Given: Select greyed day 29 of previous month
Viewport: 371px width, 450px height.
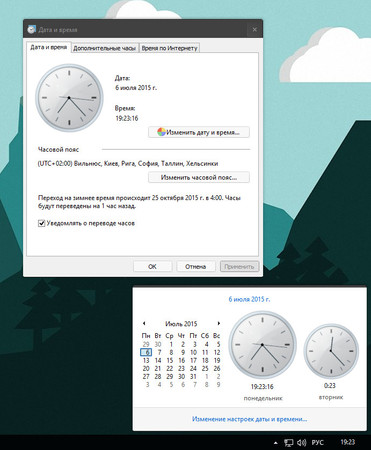Looking at the screenshot, I should pos(146,344).
